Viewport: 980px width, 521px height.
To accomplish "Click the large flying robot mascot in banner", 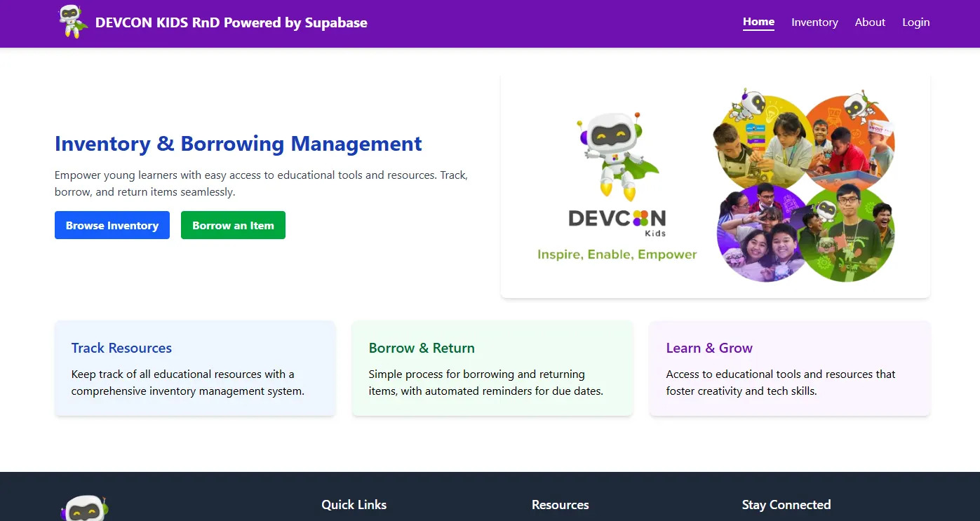I will (x=616, y=154).
